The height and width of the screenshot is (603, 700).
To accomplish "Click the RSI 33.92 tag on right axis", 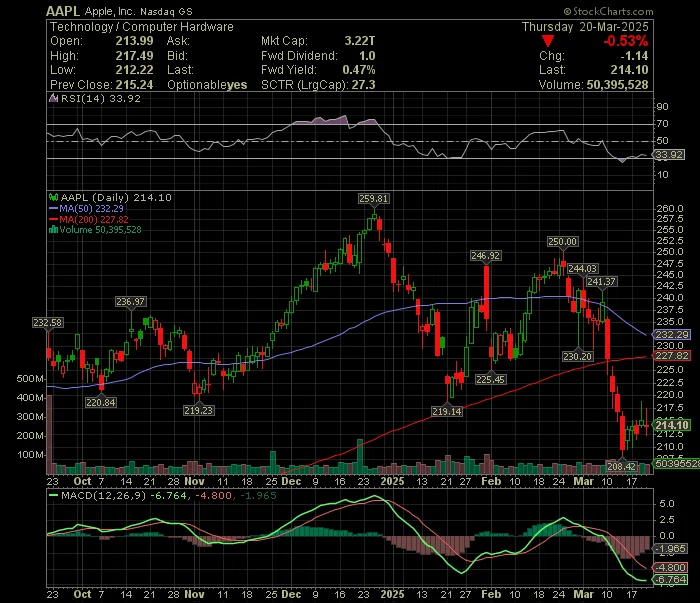I will click(668, 155).
